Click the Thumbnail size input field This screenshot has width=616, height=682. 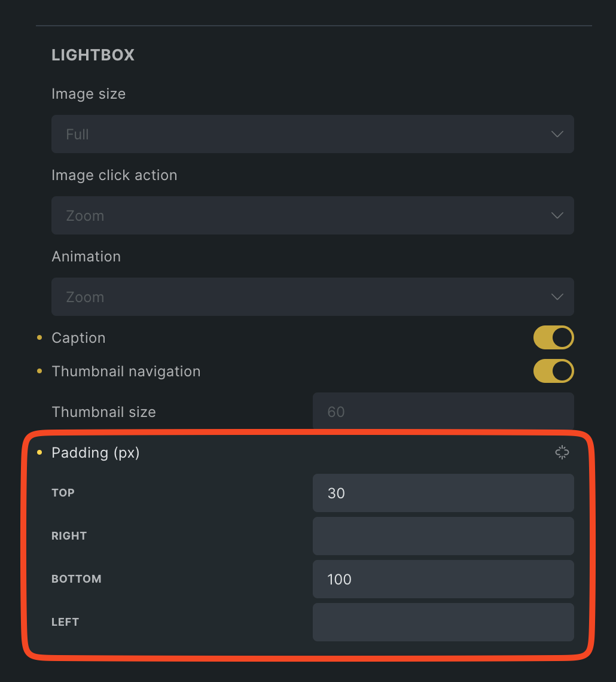pos(443,412)
